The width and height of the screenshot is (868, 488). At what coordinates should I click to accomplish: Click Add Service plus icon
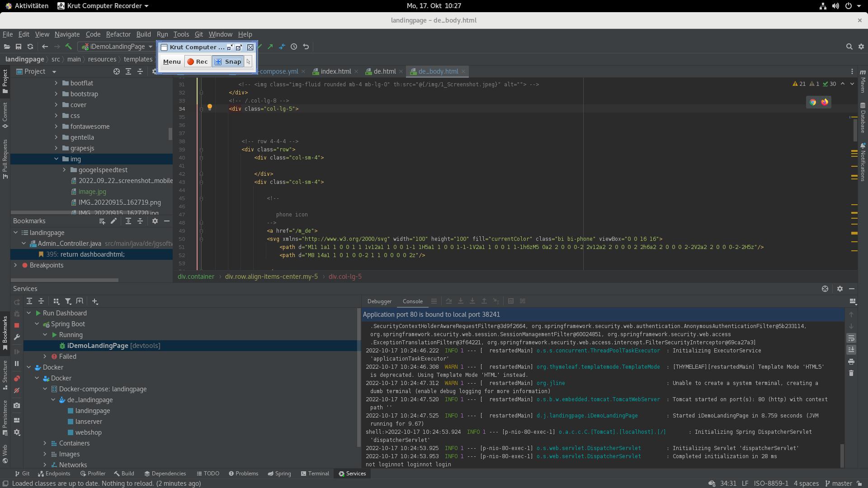point(95,301)
